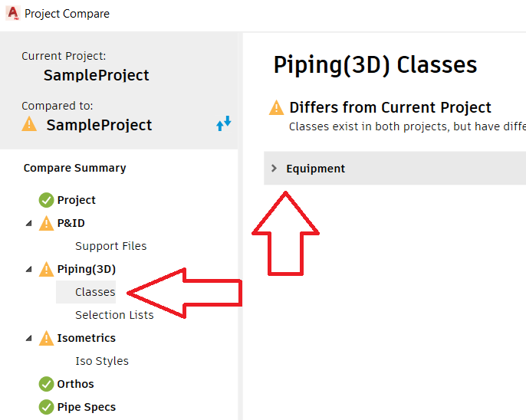
Task: Click the swap projects arrows icon
Action: point(223,123)
